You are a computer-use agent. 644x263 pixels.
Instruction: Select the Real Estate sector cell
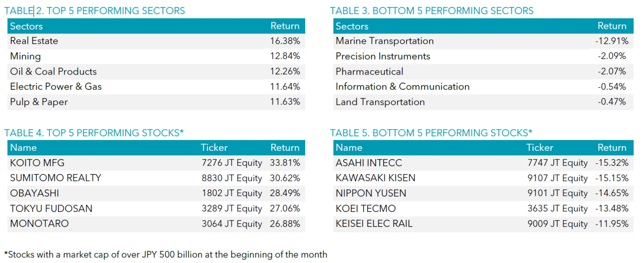click(34, 41)
